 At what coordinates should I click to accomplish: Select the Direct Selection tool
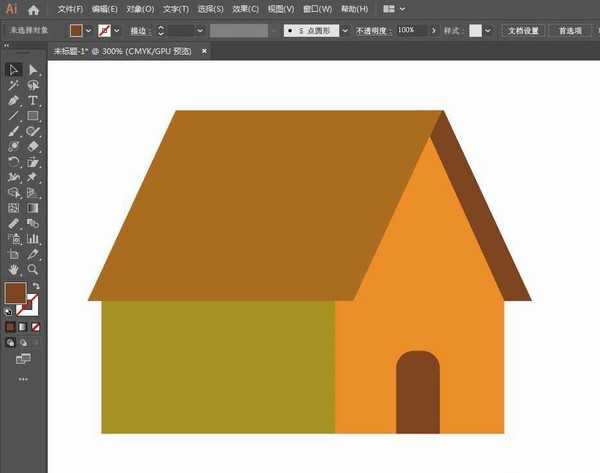[33, 70]
